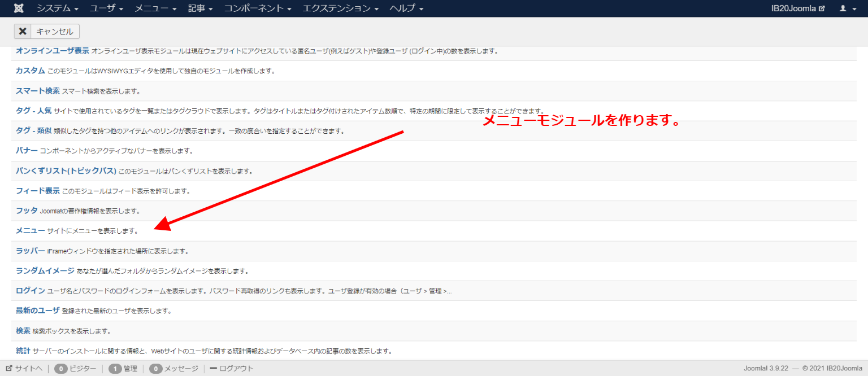Viewport: 868px width, 376px height.
Task: Expand the システム dropdown menu
Action: (58, 8)
